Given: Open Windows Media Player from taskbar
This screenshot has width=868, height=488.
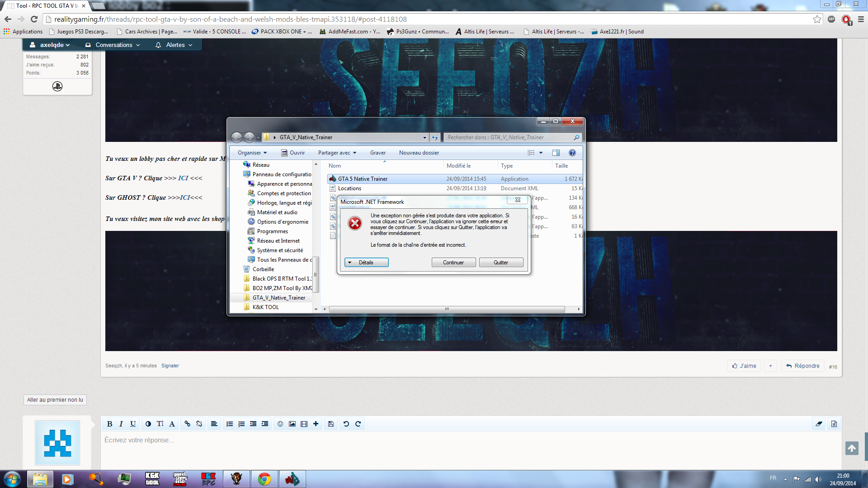Looking at the screenshot, I should [67, 479].
